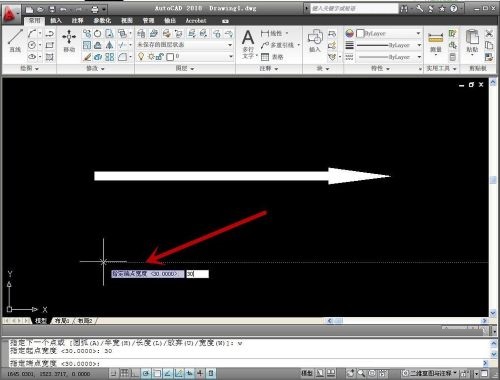Select the Line (直线) tool
The width and height of the screenshot is (500, 380).
click(x=15, y=41)
